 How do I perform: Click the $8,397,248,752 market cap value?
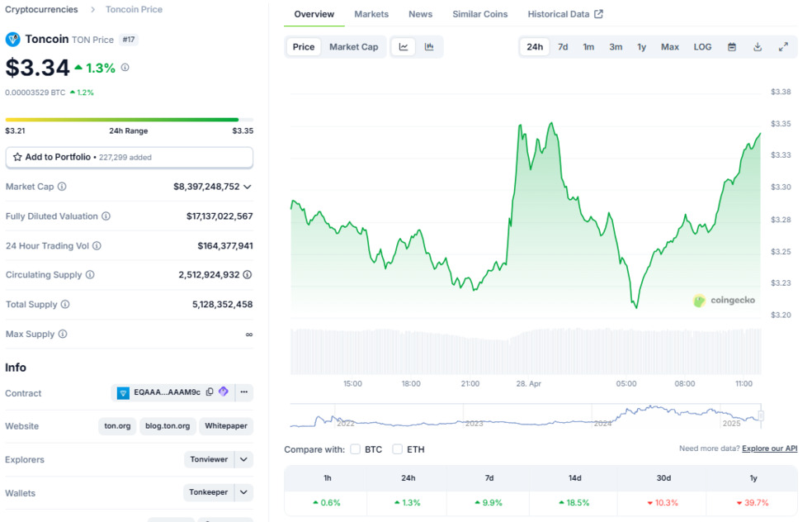(x=206, y=187)
